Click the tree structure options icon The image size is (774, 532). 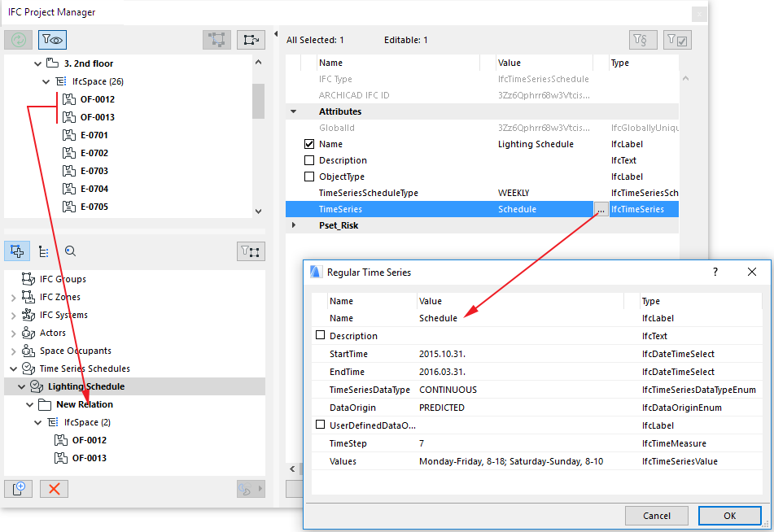251,40
